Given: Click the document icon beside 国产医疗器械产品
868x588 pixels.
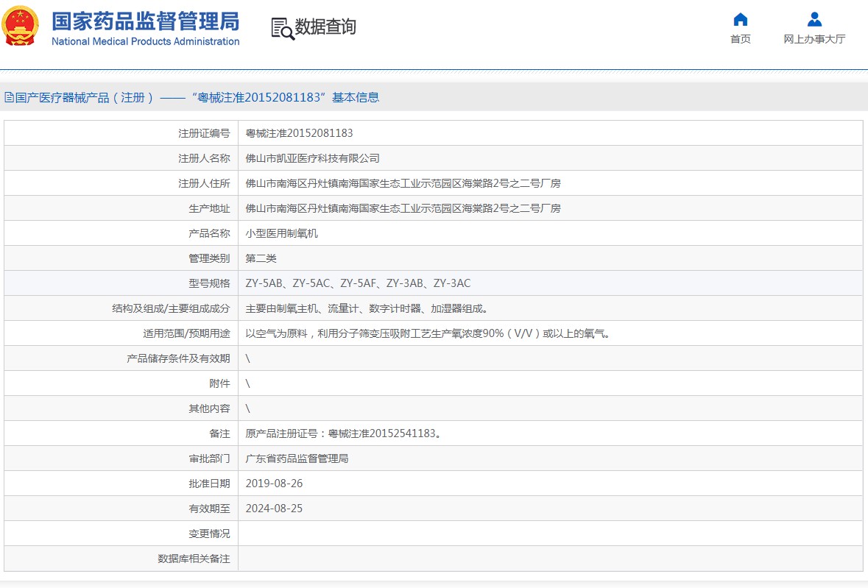Looking at the screenshot, I should (x=9, y=97).
